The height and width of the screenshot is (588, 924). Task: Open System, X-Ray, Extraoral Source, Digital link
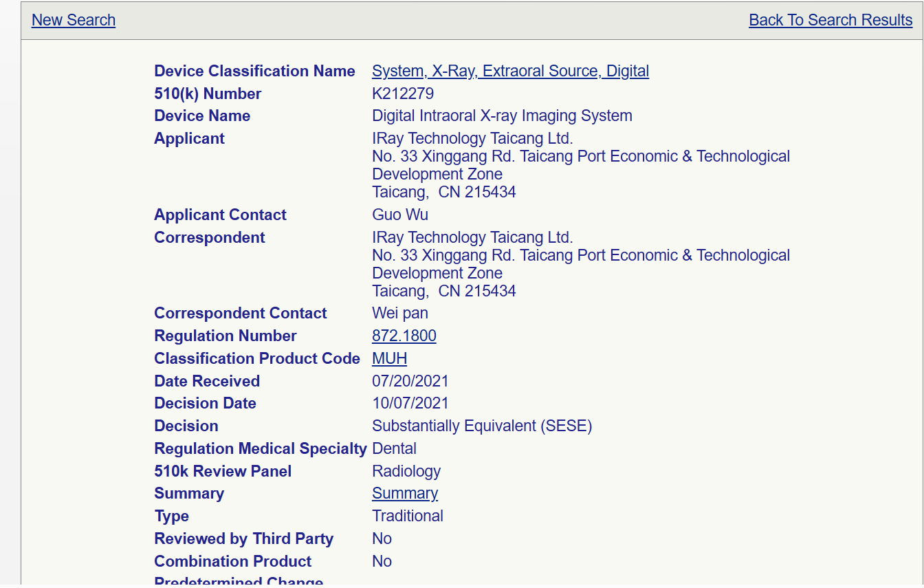[510, 71]
